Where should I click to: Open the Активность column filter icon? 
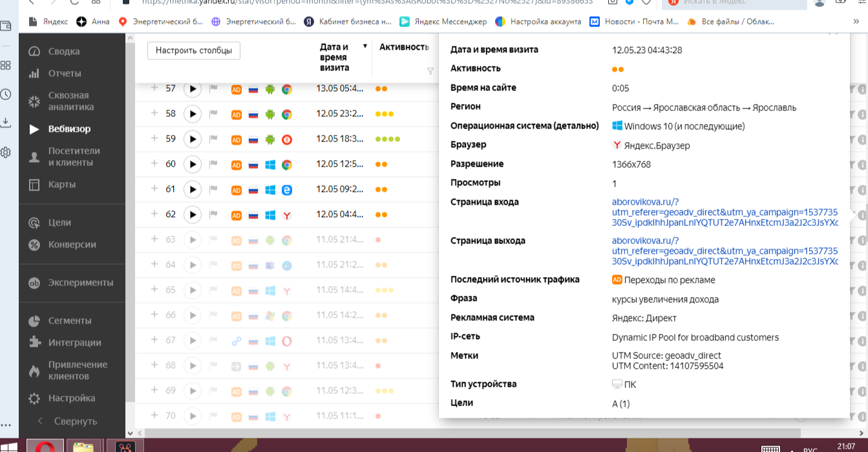[430, 71]
